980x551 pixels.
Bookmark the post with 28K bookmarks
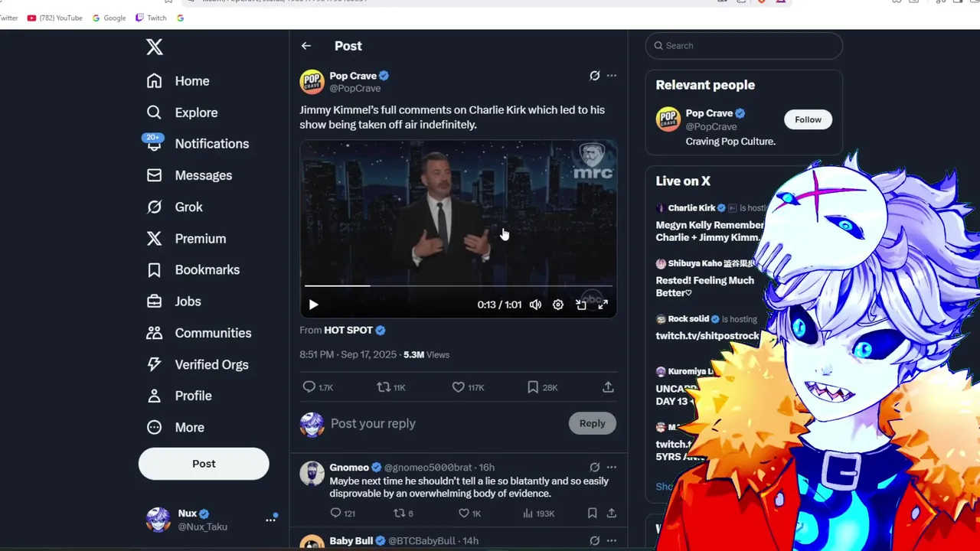542,387
